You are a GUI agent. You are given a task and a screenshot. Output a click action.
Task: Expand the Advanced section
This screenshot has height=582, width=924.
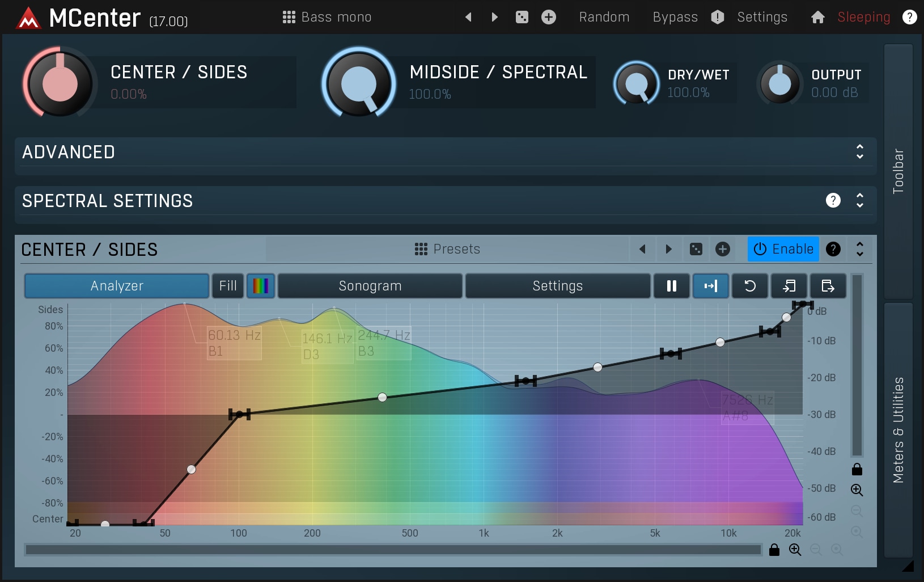click(x=859, y=152)
